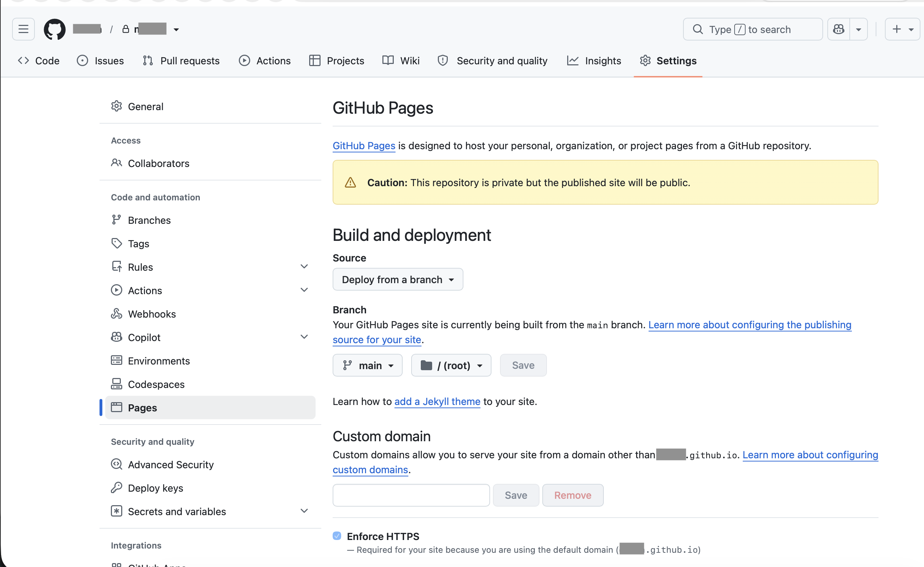
Task: Open Learn more about configuring publishing source link
Action: (750, 325)
